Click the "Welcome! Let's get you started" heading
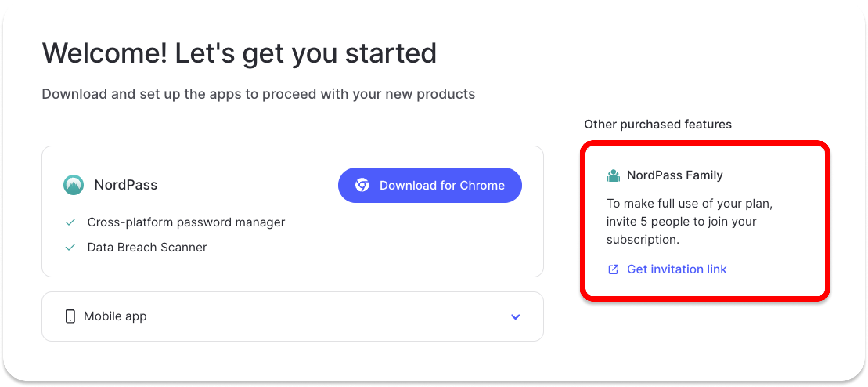 click(x=239, y=53)
